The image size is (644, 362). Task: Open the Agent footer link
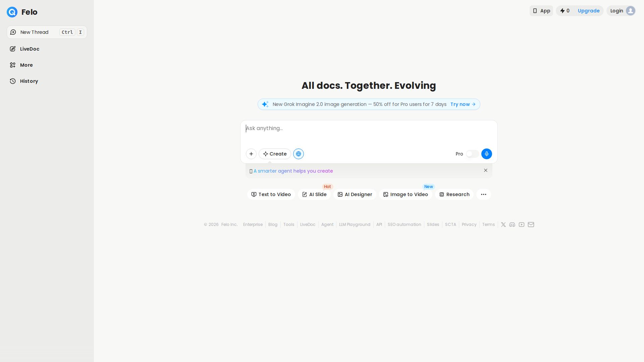point(327,225)
